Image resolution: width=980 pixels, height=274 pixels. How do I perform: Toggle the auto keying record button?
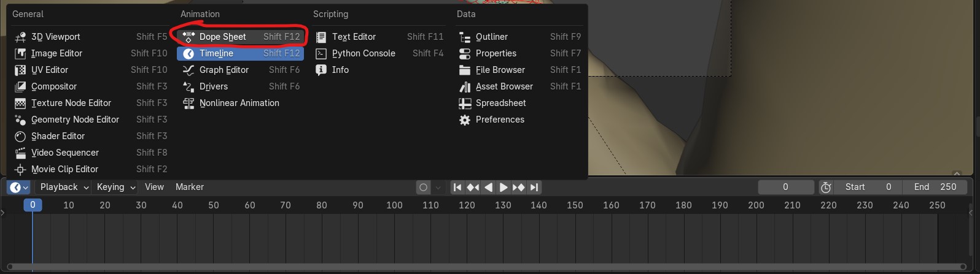click(x=423, y=188)
